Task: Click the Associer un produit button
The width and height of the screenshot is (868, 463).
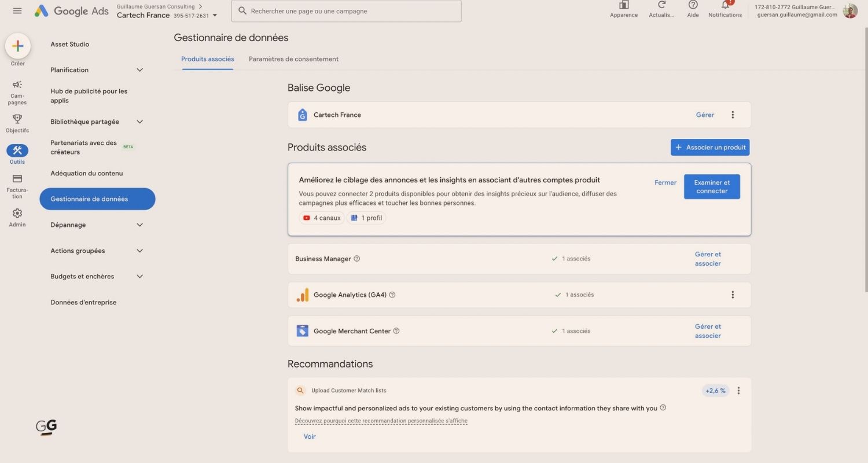Action: point(710,147)
